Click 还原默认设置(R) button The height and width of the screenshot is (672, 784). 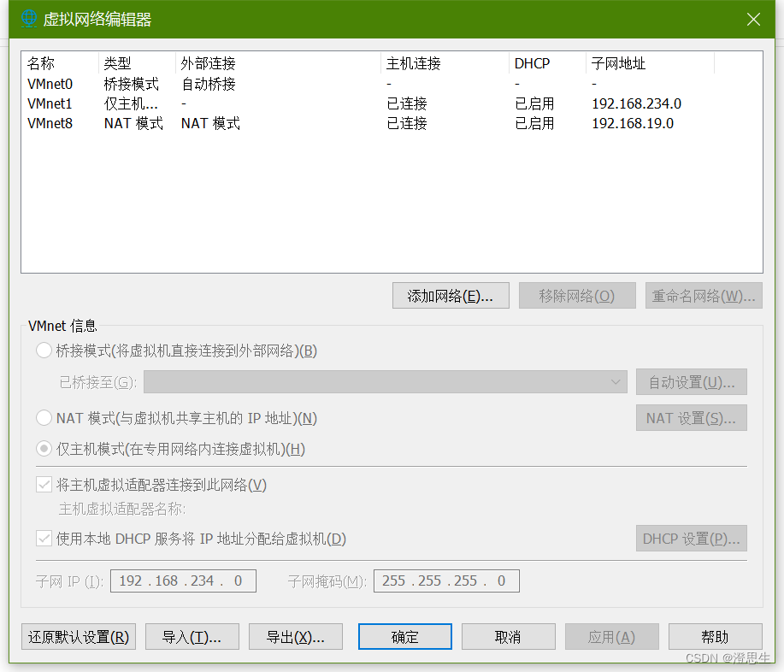click(x=79, y=636)
